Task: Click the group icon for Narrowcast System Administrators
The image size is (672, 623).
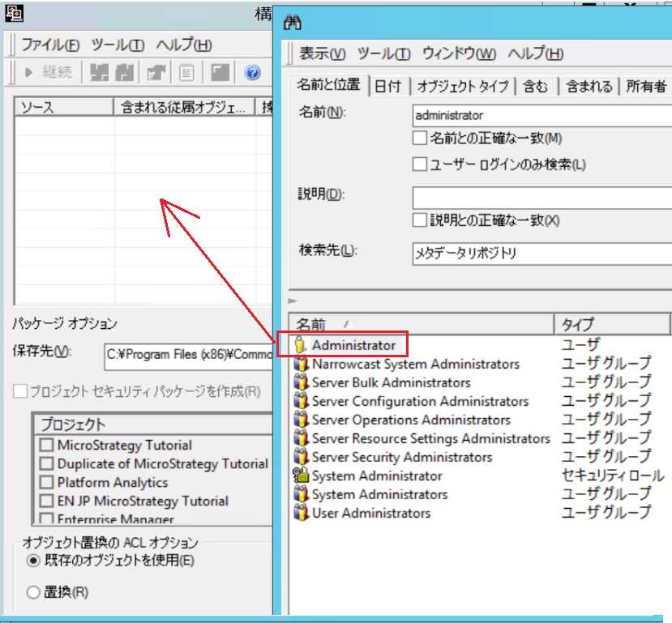Action: tap(301, 364)
